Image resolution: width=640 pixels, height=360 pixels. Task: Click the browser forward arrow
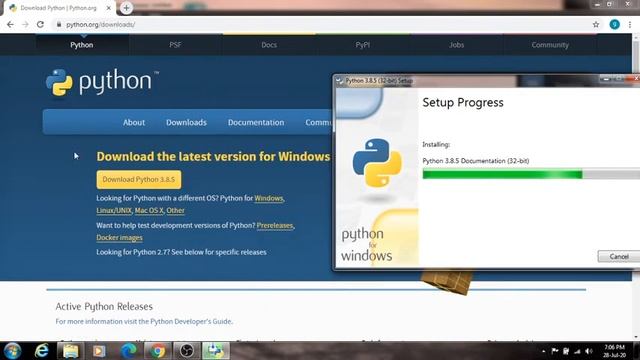coord(25,24)
